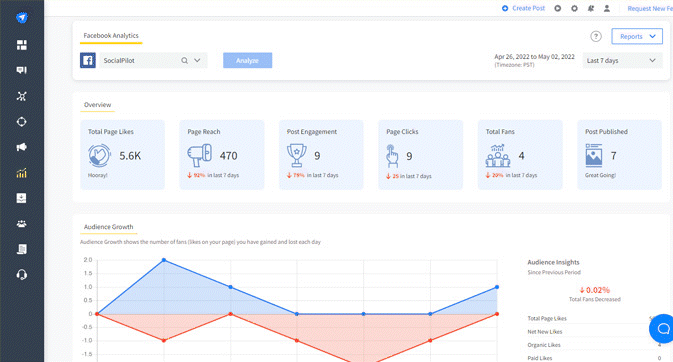The width and height of the screenshot is (673, 362).
Task: Click the 470 Page Reach value
Action: (x=228, y=156)
